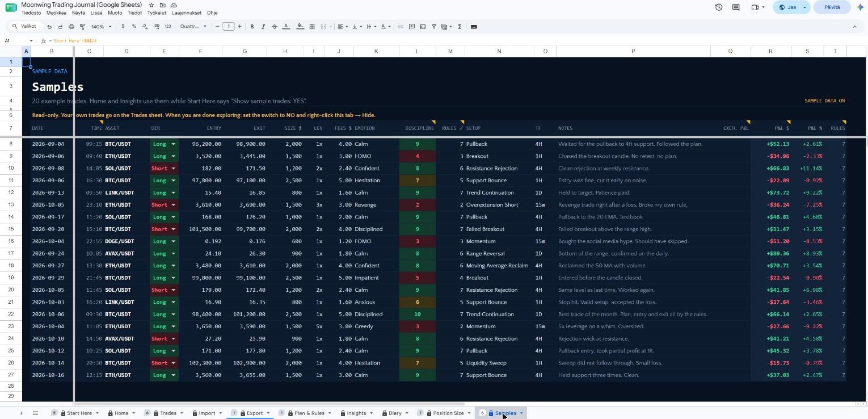The width and height of the screenshot is (868, 419).
Task: Switch to the Insights sheet tab
Action: (x=356, y=413)
